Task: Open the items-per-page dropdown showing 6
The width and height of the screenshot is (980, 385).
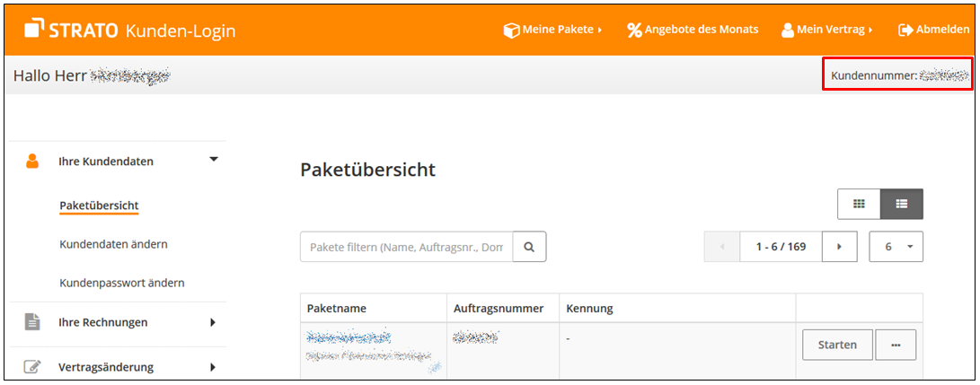Action: tap(896, 247)
